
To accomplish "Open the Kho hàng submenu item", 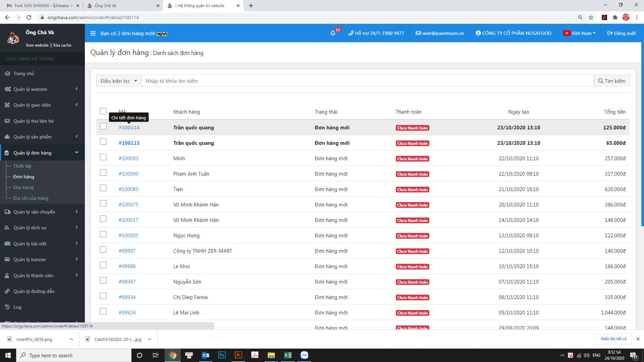I will coord(23,187).
